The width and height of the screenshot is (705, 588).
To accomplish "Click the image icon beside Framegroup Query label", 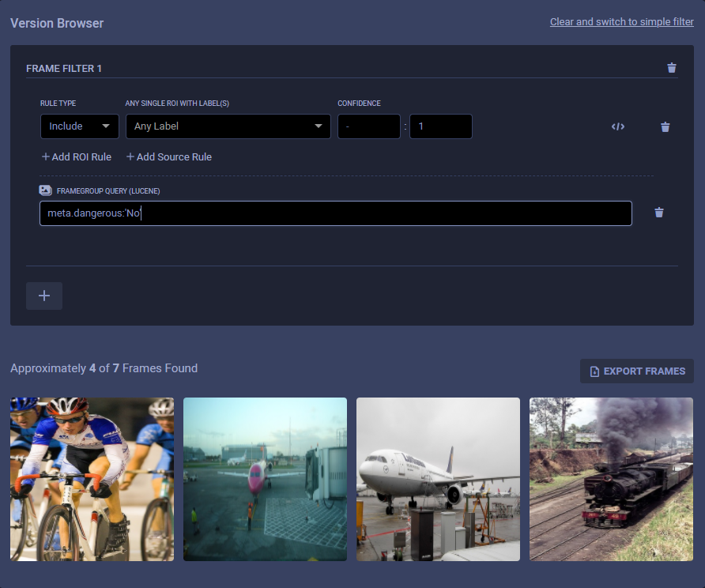I will [45, 190].
